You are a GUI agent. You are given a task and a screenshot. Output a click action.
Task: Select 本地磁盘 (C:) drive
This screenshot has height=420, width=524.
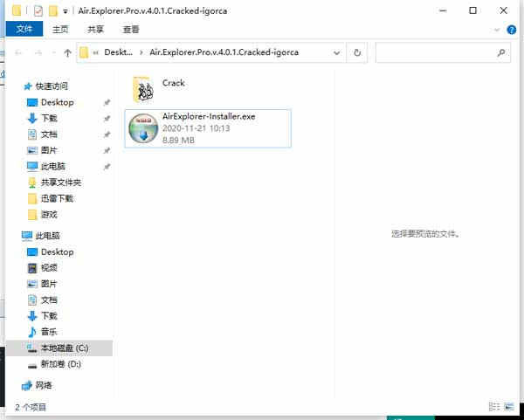(65, 348)
